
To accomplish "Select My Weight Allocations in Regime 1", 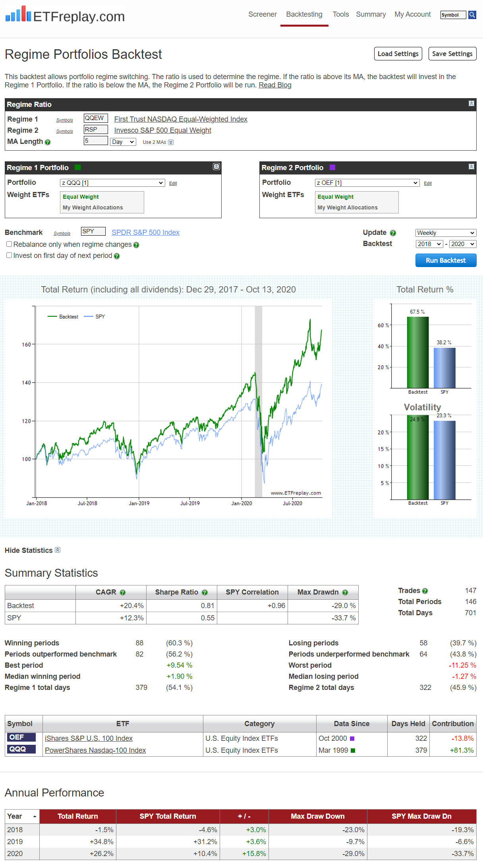I will [x=93, y=207].
